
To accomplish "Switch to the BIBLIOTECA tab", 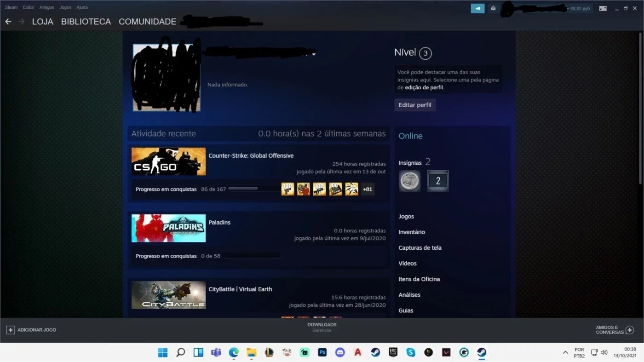I will click(86, 22).
